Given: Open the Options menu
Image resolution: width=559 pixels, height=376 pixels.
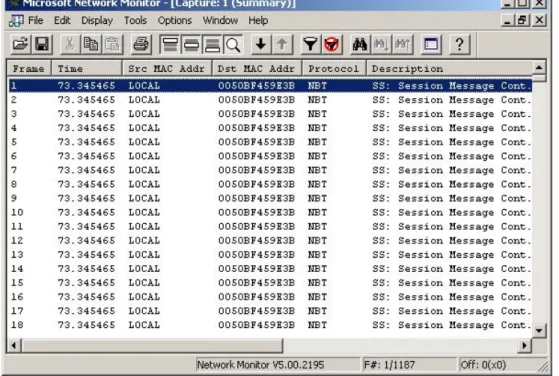Looking at the screenshot, I should tap(175, 21).
